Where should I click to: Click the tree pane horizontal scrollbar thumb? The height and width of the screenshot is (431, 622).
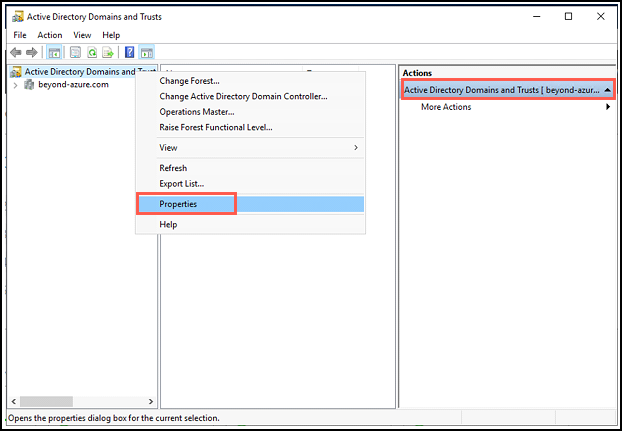tap(46, 401)
